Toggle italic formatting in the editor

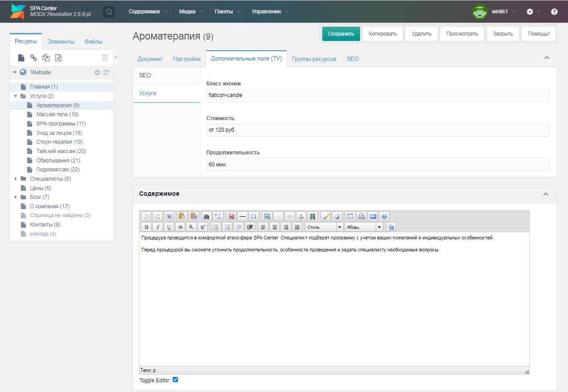(x=158, y=227)
